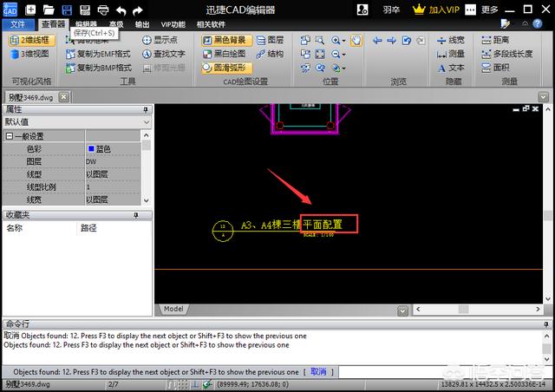Open the More options icon
555x392 pixels.
[x=470, y=10]
